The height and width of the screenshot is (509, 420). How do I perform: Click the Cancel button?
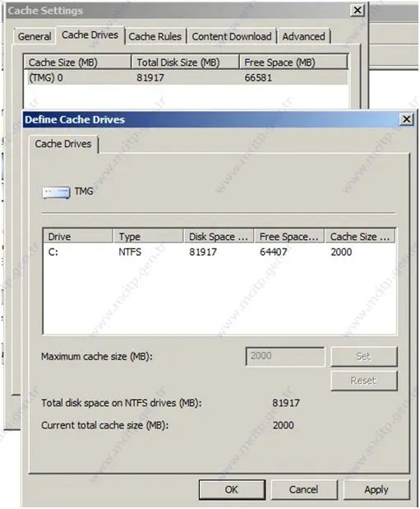click(304, 489)
